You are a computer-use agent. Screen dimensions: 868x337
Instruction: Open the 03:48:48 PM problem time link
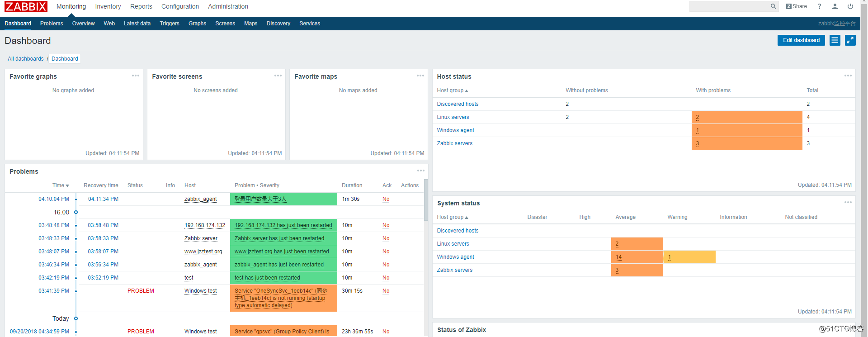(54, 225)
